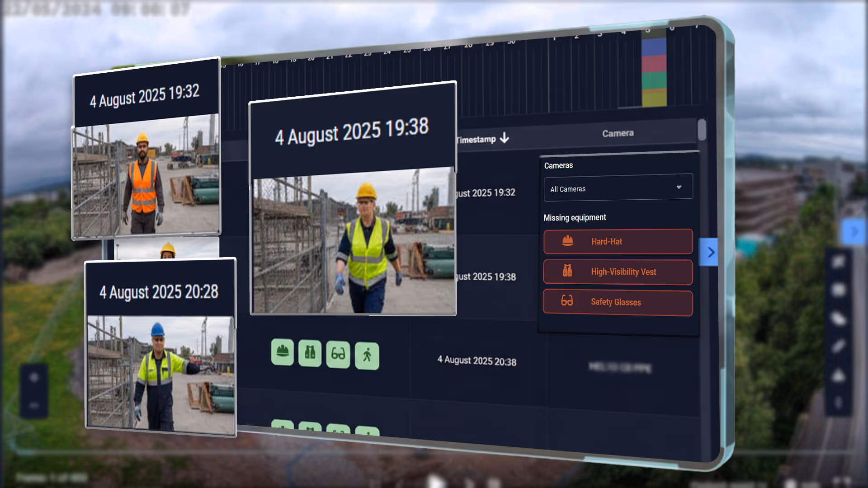Click the table's vertical scrollbar handle

point(702,130)
